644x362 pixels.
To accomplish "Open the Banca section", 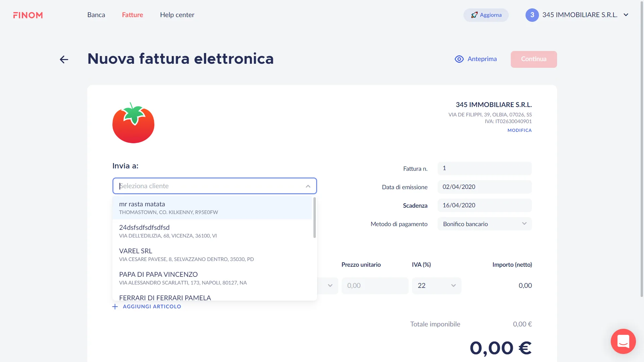I will click(x=96, y=15).
